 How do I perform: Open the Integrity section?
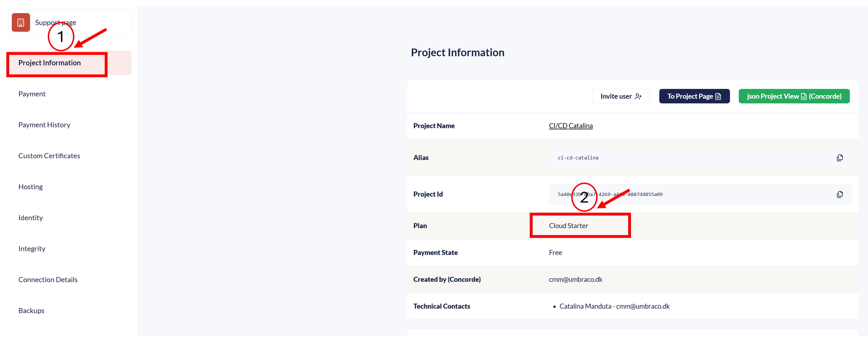pyautogui.click(x=32, y=249)
